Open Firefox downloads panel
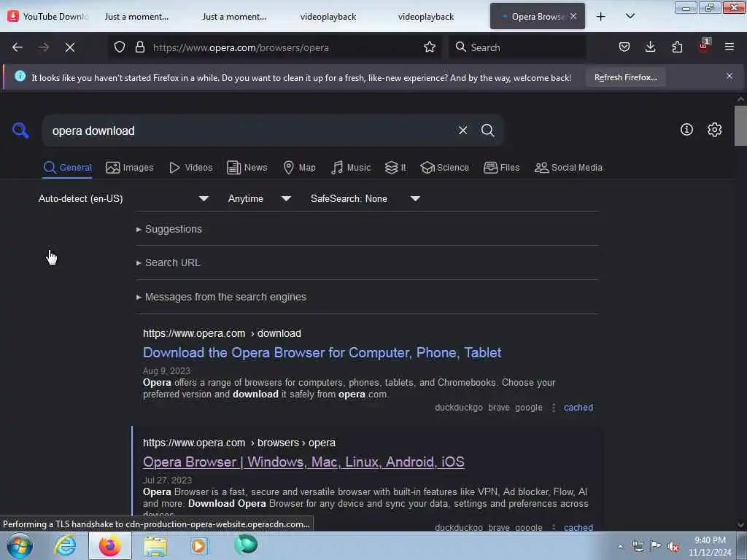This screenshot has width=747, height=560. pos(650,47)
